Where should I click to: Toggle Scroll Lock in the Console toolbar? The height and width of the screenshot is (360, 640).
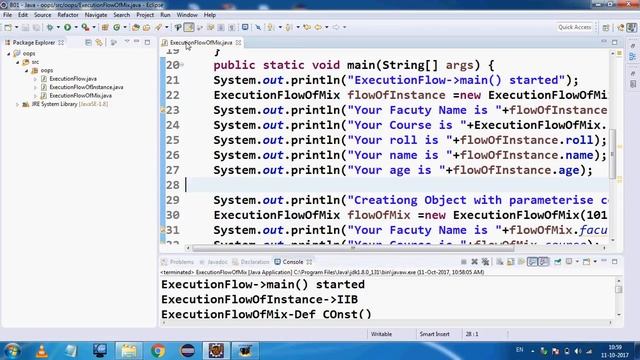(x=511, y=262)
